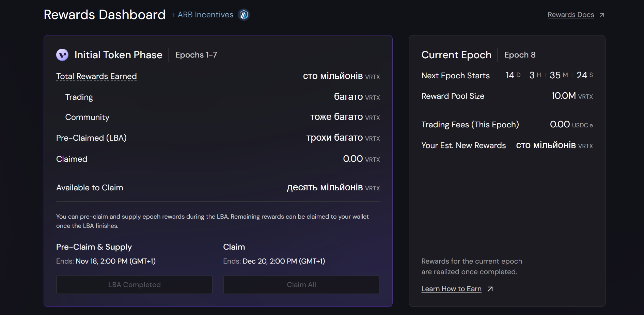Click the arrow icon beside Learn How to Earn
644x315 pixels.
click(490, 289)
